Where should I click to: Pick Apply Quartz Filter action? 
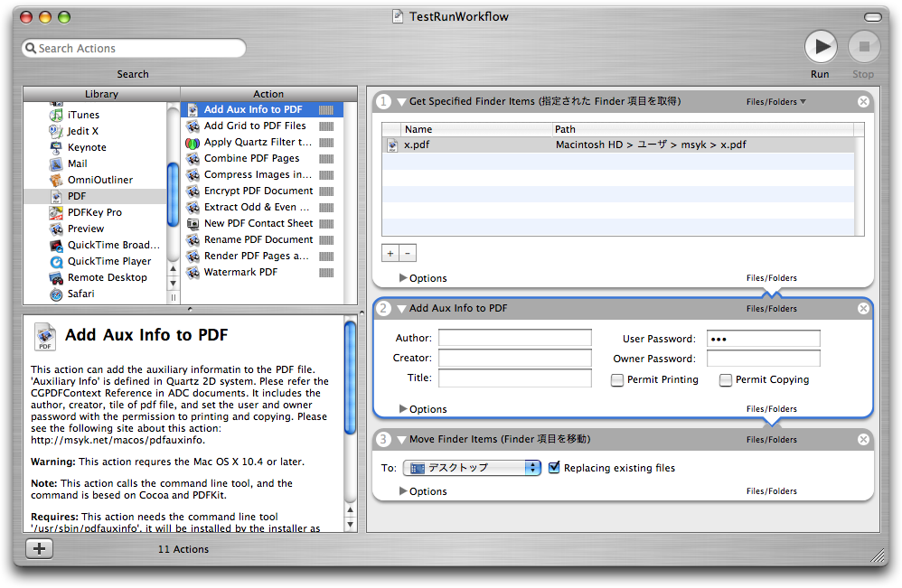(257, 142)
